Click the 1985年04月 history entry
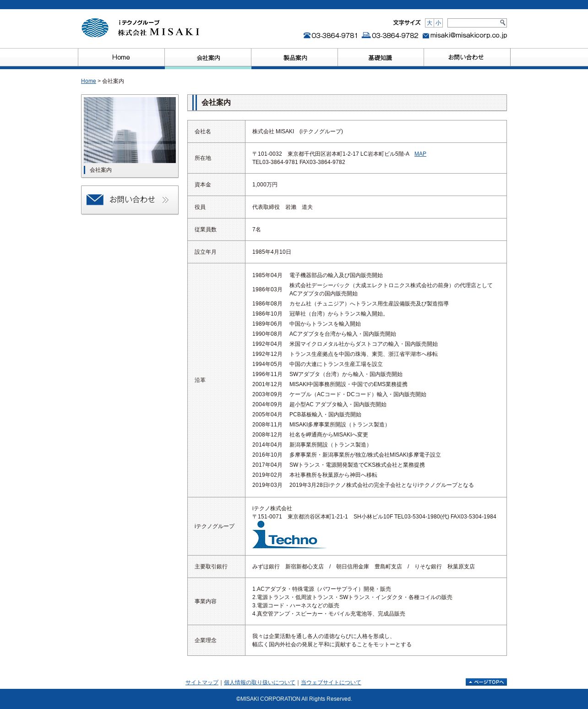 (x=317, y=275)
